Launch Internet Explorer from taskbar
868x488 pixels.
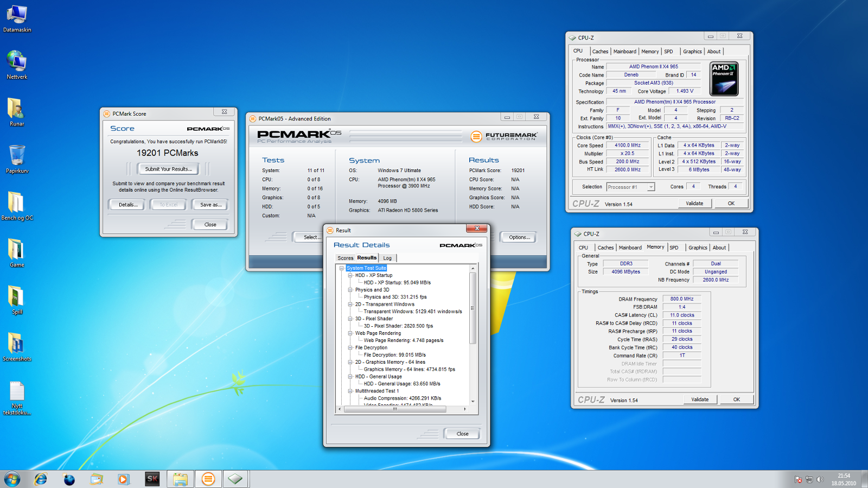pos(41,479)
